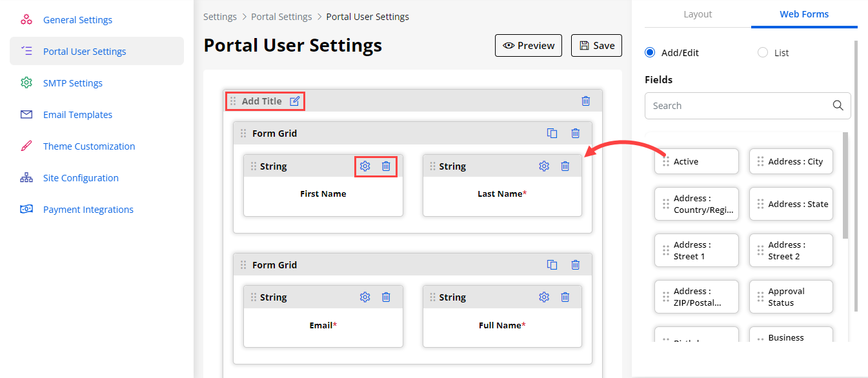Select the Add/Edit radio button
This screenshot has width=868, height=378.
click(650, 53)
